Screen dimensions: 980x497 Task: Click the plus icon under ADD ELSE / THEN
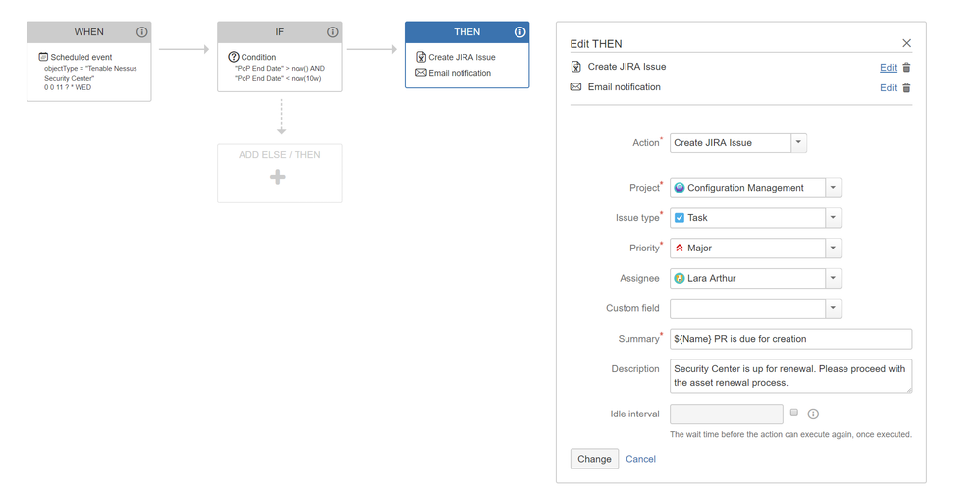pos(278,177)
